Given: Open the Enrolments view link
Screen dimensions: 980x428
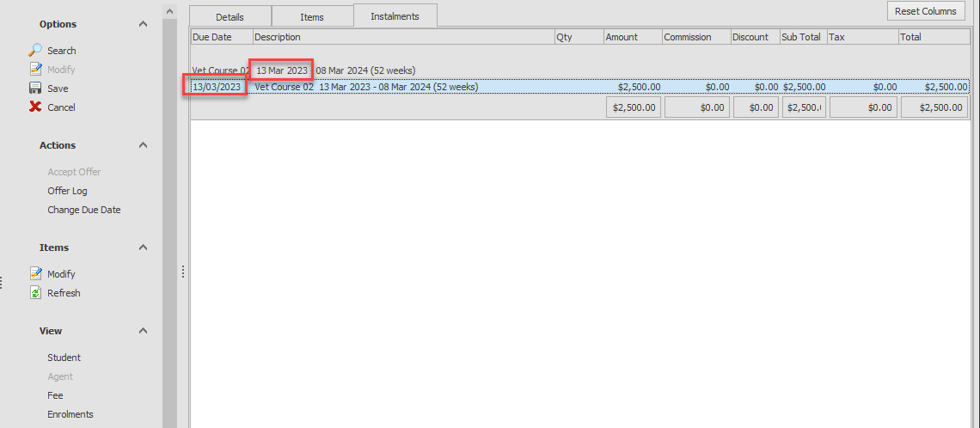Looking at the screenshot, I should (70, 414).
